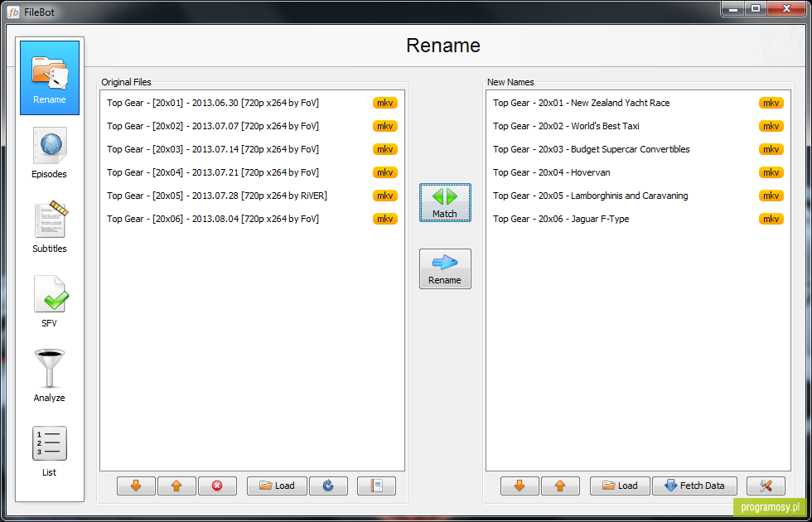Select new name 20x04 - Hovervan
The height and width of the screenshot is (522, 812).
pos(639,172)
